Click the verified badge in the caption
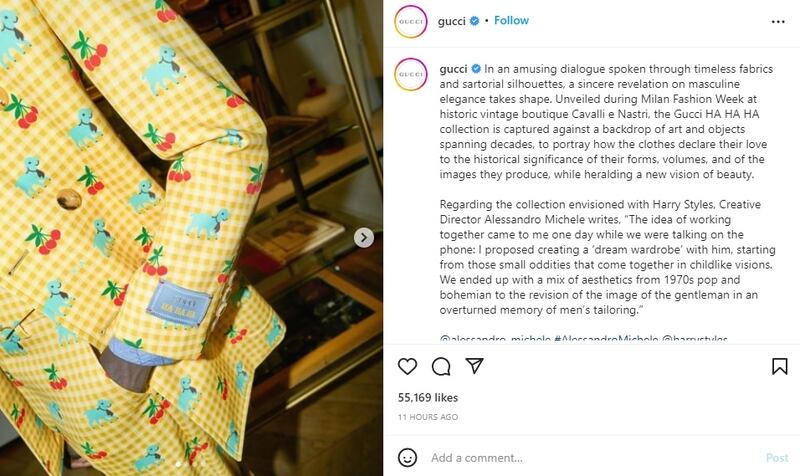Screen dimensions: 800x476 coord(476,69)
